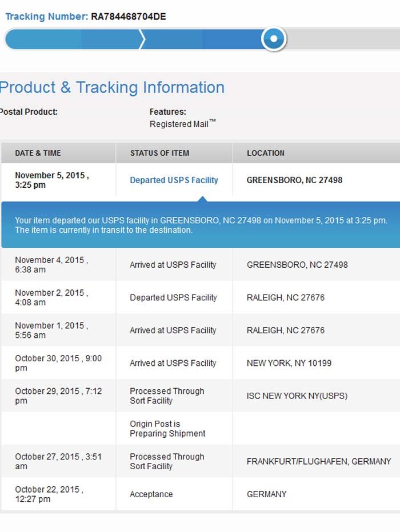Select the November 4 Arrived at USPS Facility status
Viewport: 400px width, 532px height.
pos(173,265)
